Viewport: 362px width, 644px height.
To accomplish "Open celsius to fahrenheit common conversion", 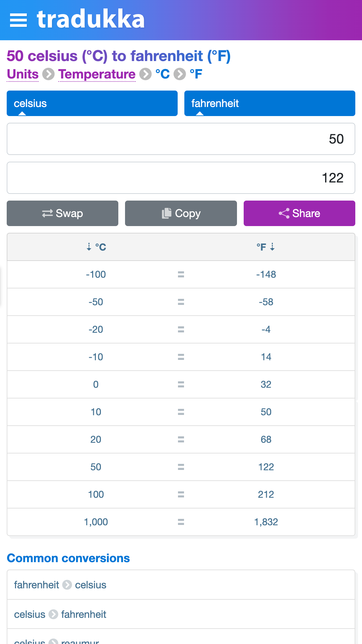I will tap(181, 614).
